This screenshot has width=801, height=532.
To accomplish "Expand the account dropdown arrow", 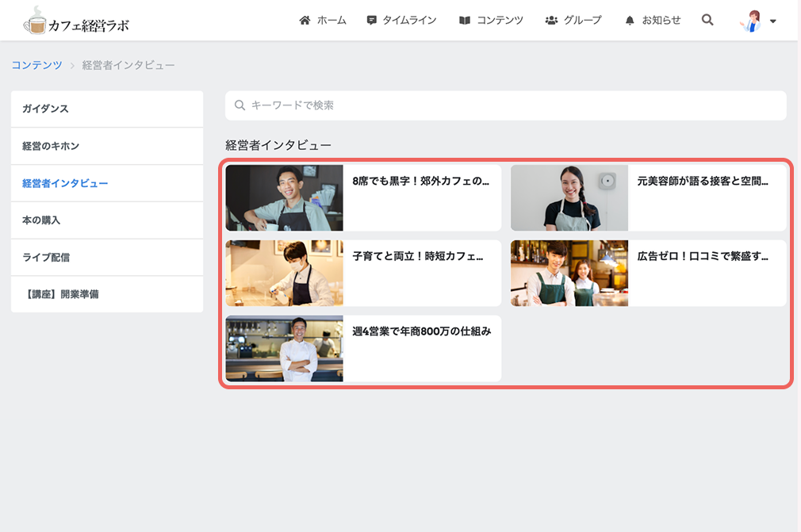I will pyautogui.click(x=773, y=21).
